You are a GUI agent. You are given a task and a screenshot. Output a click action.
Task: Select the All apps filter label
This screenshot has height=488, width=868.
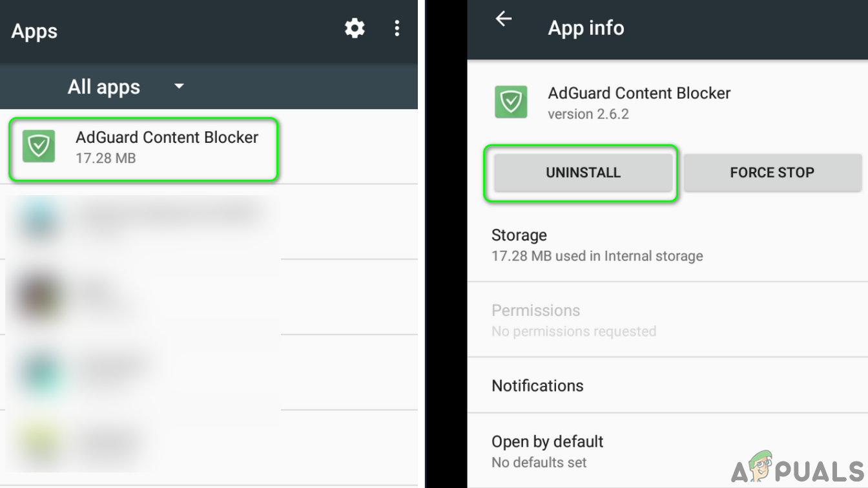[x=104, y=87]
